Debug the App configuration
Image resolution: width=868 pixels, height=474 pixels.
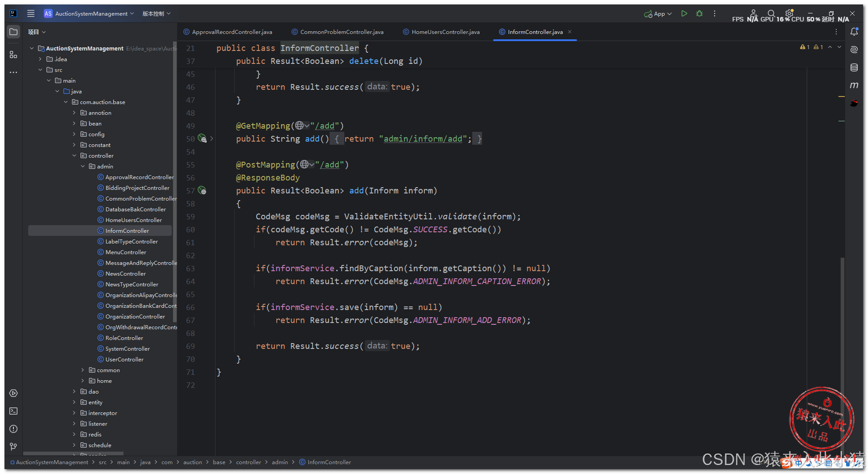699,13
